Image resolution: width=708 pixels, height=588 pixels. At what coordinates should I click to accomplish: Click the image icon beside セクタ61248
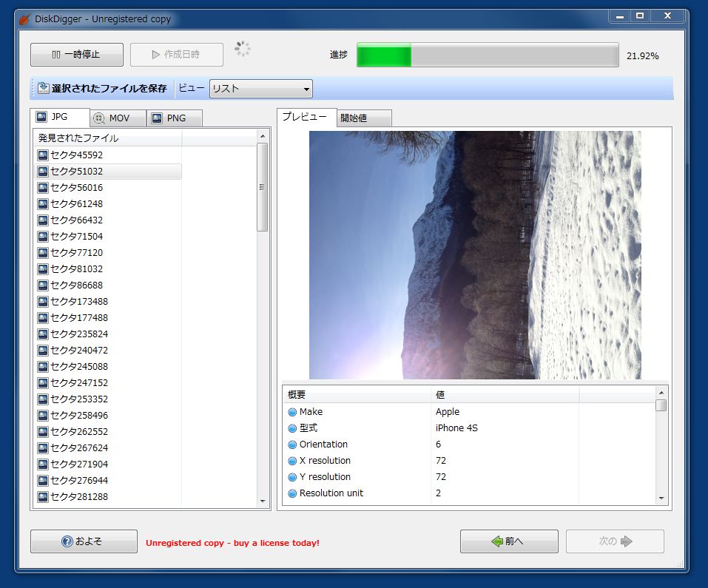point(43,204)
